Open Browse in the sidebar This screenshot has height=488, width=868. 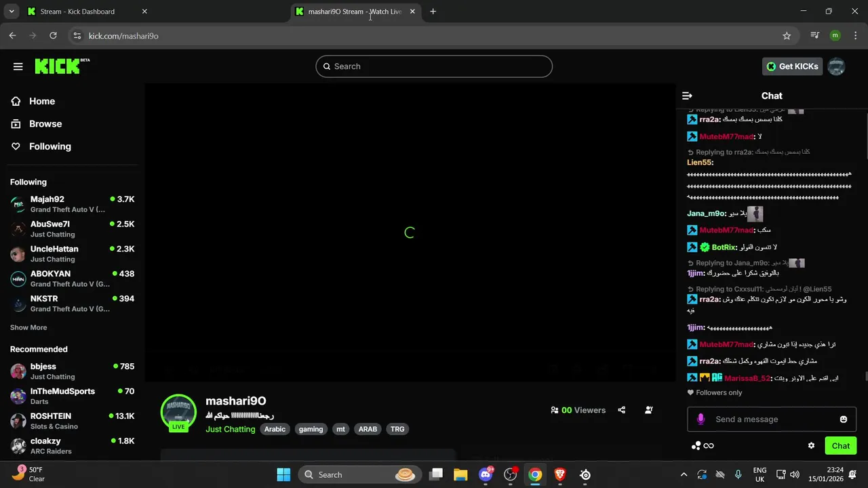pos(45,124)
